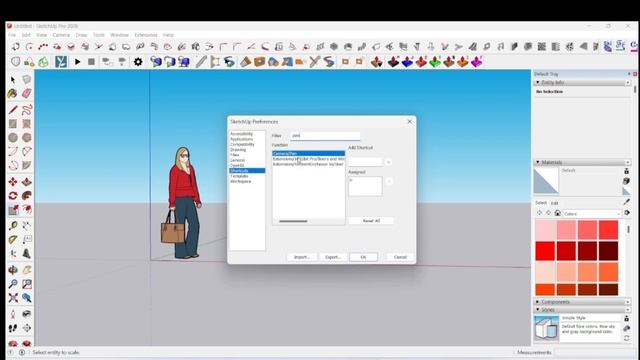Collapse the Materials panel
Viewport: 640px width, 360px height.
point(538,162)
